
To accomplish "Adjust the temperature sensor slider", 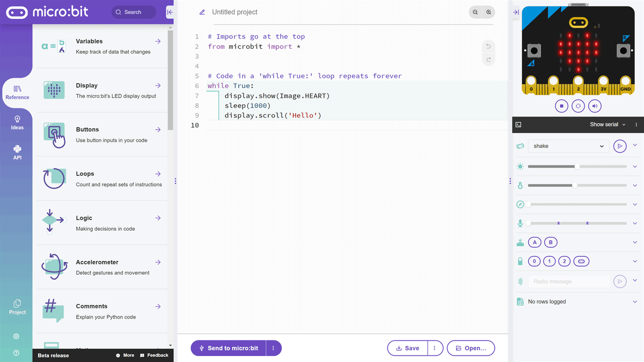I will [x=574, y=185].
